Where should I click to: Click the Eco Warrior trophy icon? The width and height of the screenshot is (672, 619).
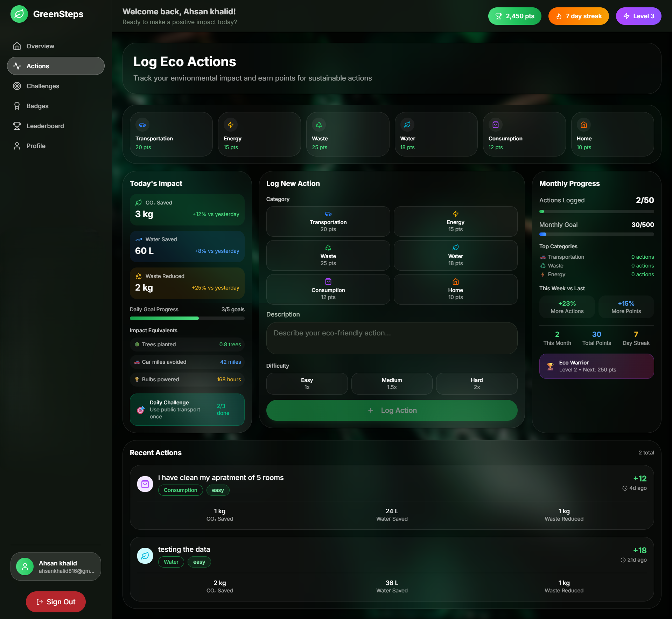(550, 366)
